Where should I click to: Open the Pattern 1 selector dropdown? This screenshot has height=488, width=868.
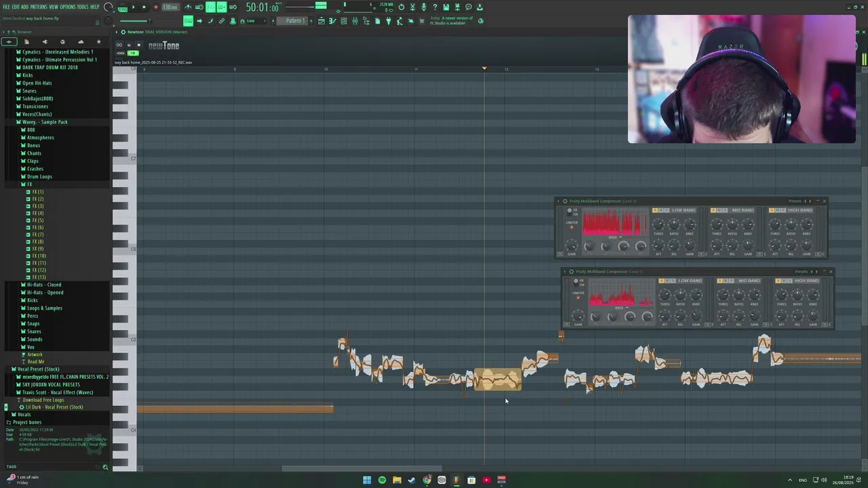click(291, 21)
